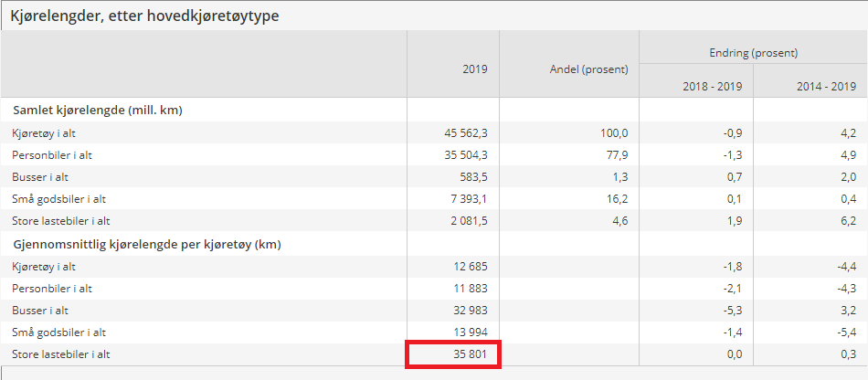The height and width of the screenshot is (380, 868).
Task: Click the table title Kjørelengder, etter hovedkjøretøytype
Action: click(144, 16)
